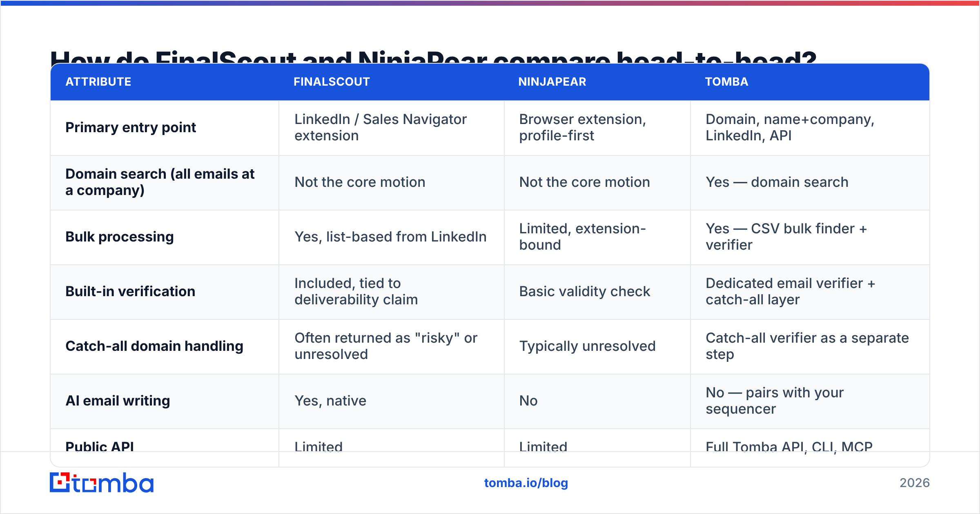Viewport: 980px width, 514px height.
Task: Select 'Domain search (all emails at a company)' label
Action: point(160,182)
